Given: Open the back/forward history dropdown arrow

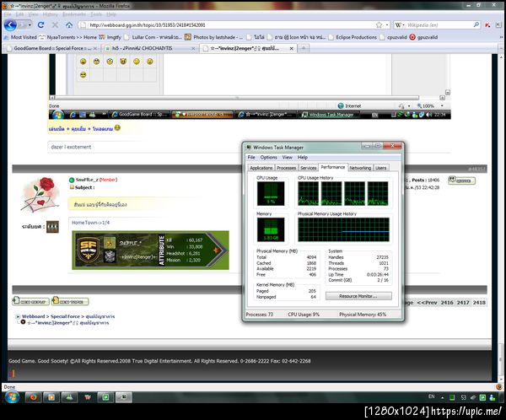Looking at the screenshot, I should coord(30,24).
